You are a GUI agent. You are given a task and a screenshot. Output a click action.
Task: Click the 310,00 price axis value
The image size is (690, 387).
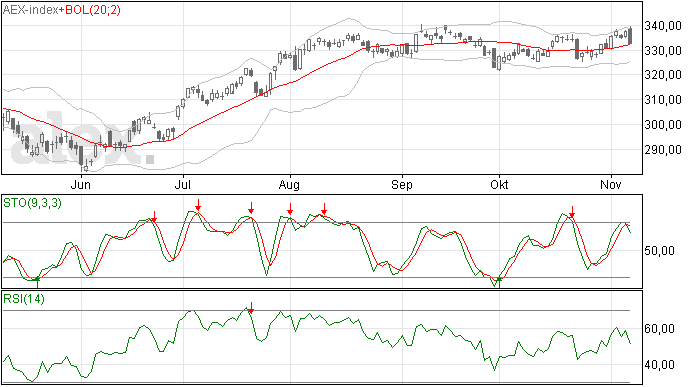point(663,100)
